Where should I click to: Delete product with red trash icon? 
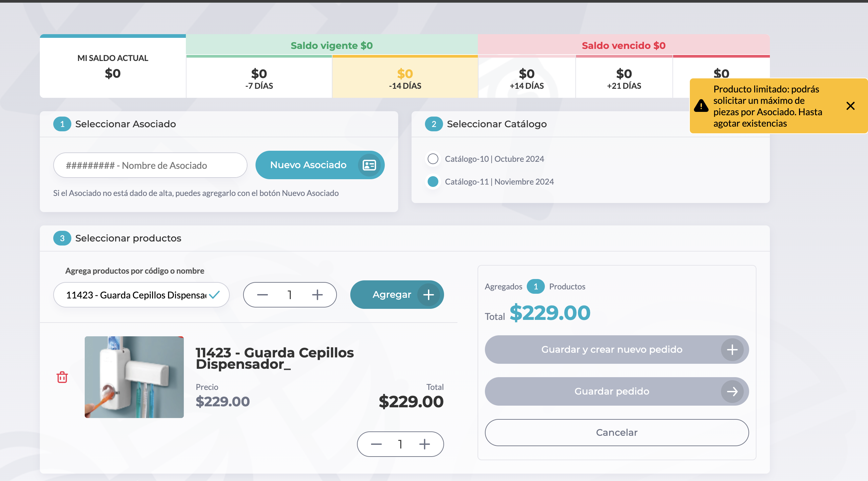[x=62, y=377]
